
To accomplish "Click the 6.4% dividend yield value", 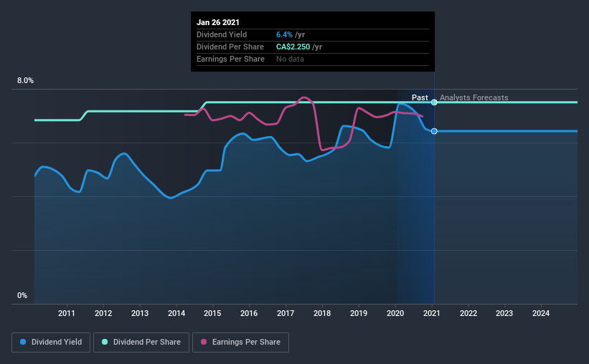I will click(284, 34).
